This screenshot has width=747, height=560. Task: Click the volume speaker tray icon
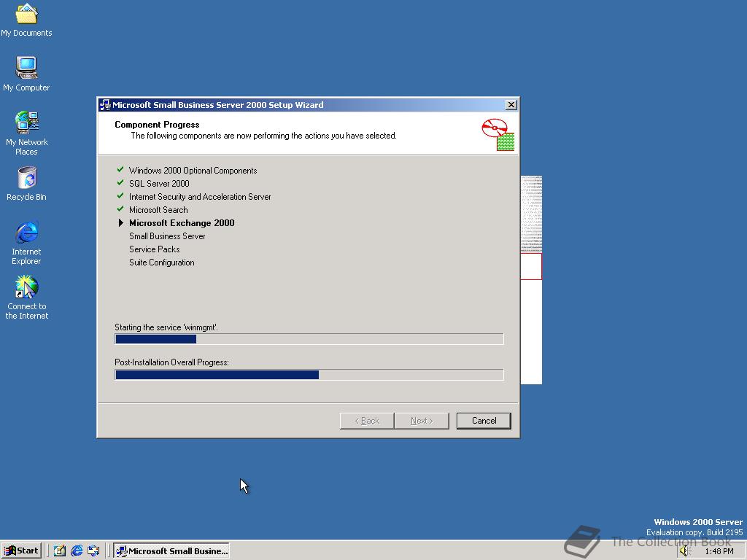685,551
